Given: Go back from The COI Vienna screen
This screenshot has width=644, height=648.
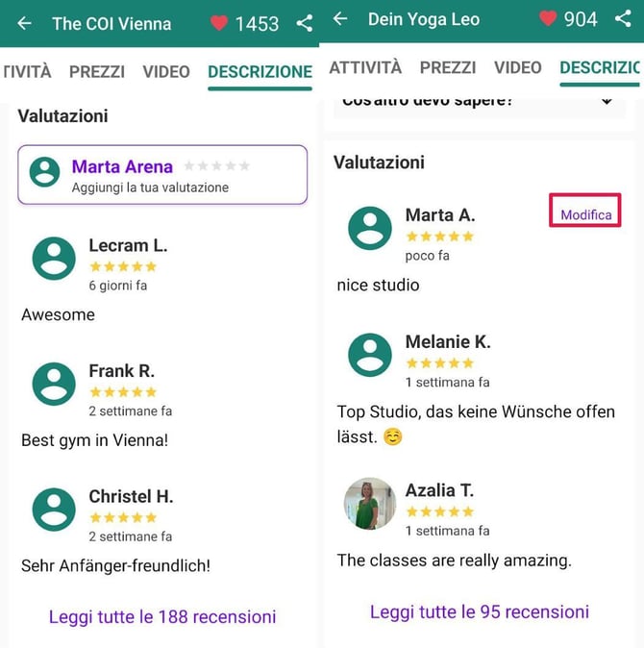Looking at the screenshot, I should (25, 23).
